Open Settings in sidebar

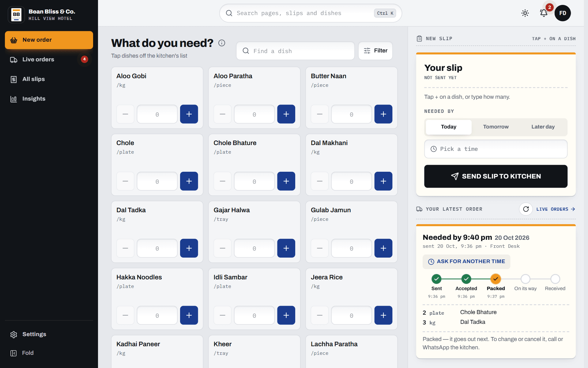[49, 334]
